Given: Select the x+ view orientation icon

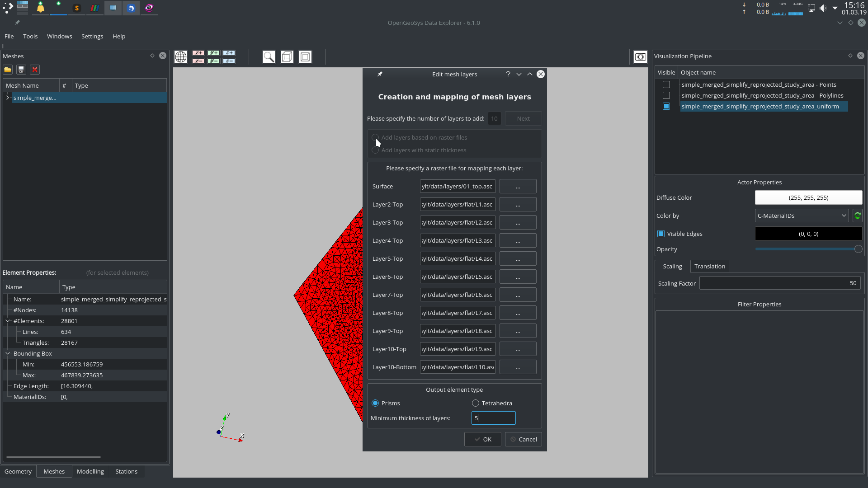Looking at the screenshot, I should pyautogui.click(x=198, y=53).
